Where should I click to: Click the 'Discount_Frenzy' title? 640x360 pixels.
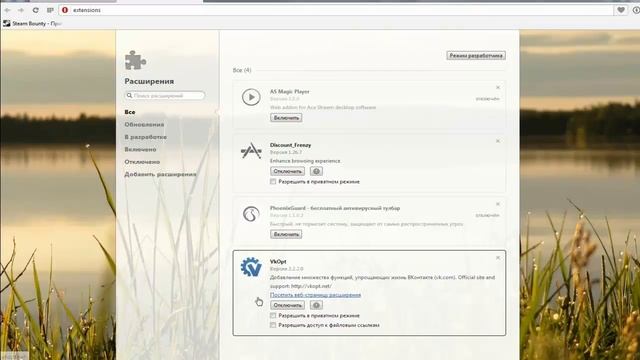coord(290,145)
